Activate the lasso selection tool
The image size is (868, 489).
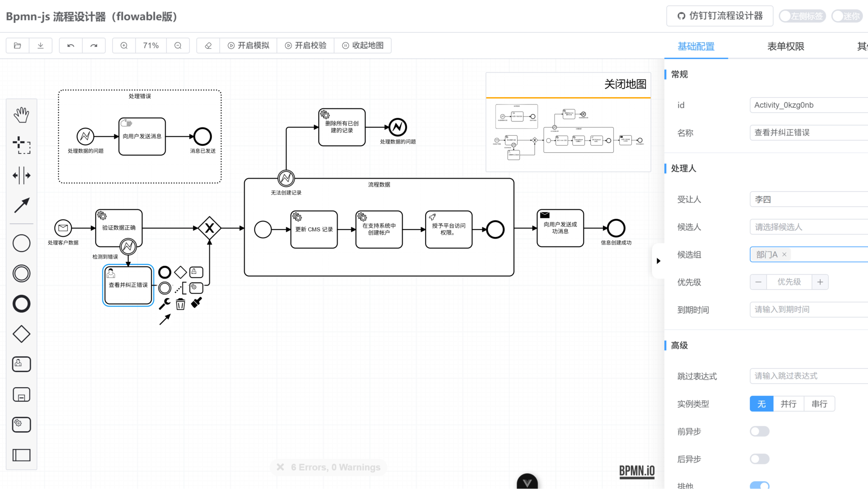21,146
